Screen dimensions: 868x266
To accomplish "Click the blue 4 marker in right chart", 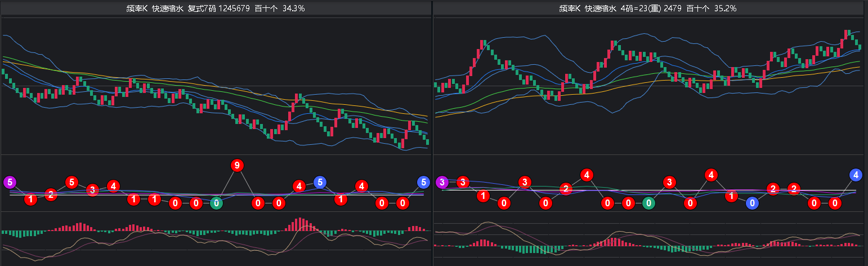I will pyautogui.click(x=856, y=175).
